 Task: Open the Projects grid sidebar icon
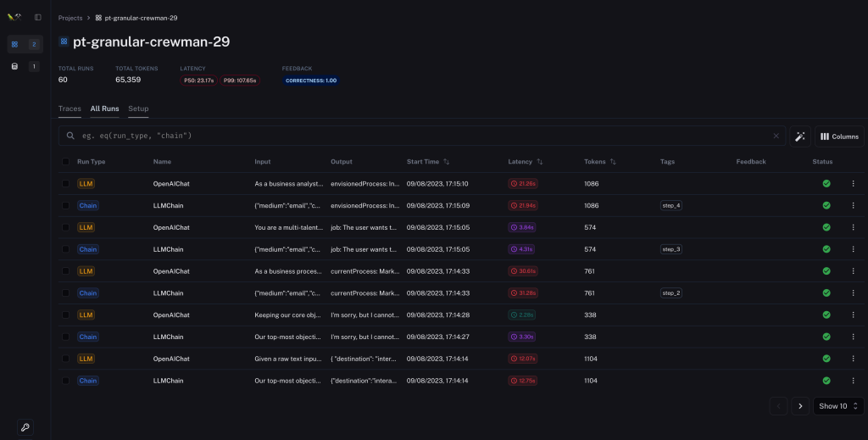pyautogui.click(x=15, y=44)
